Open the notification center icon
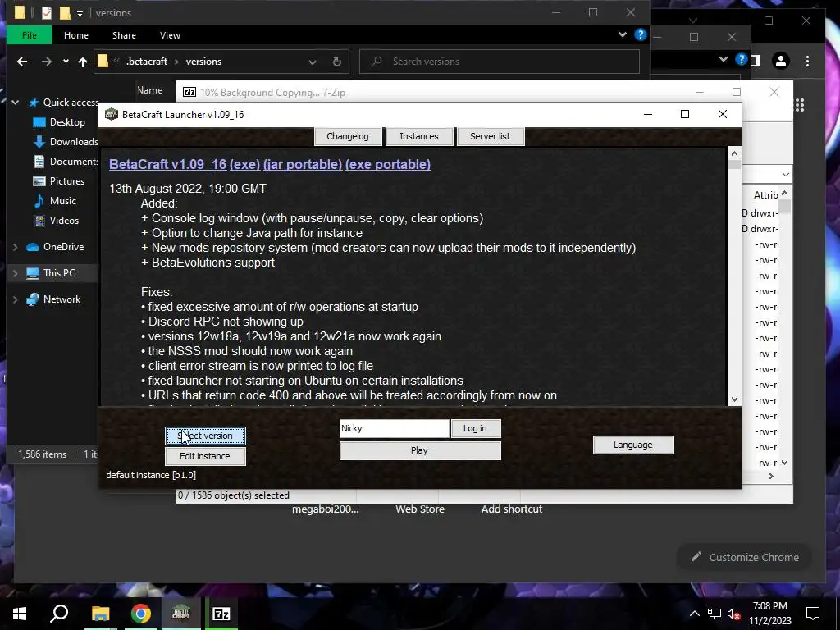 click(813, 614)
